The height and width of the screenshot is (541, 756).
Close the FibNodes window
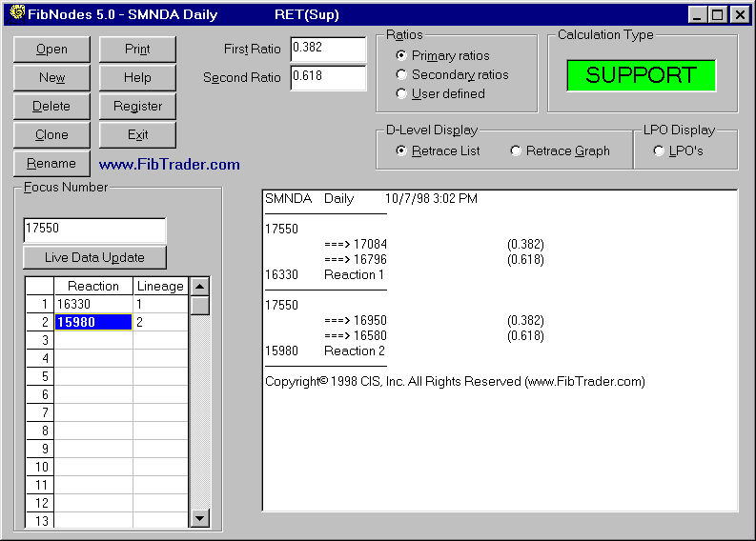tap(740, 14)
